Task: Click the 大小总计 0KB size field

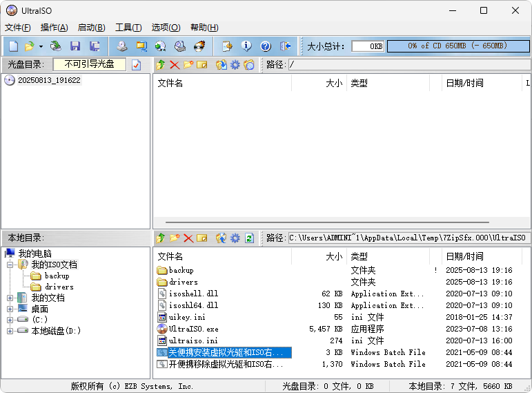Action: [368, 46]
